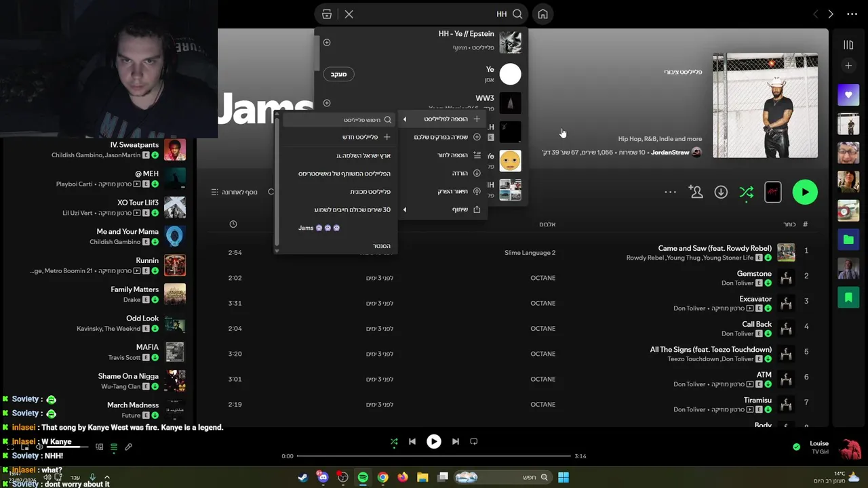Launch Steam from the taskbar
Screen dimensions: 868x488
click(303, 477)
